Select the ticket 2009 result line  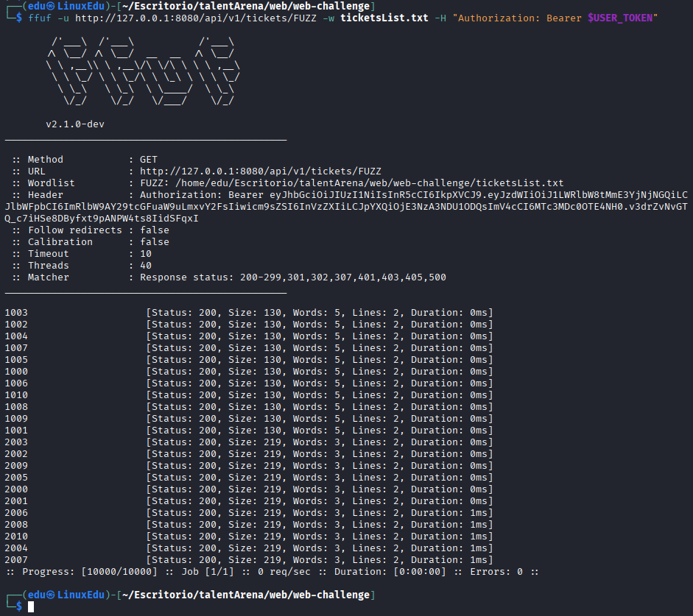tap(249, 466)
